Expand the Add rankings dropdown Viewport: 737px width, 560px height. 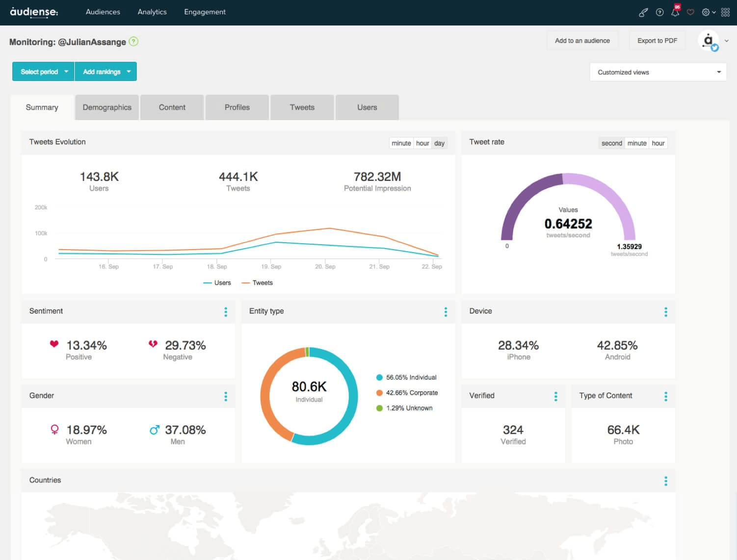105,72
